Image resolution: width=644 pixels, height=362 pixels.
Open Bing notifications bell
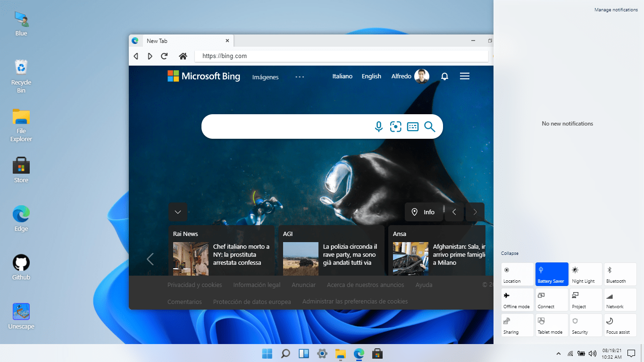click(444, 76)
